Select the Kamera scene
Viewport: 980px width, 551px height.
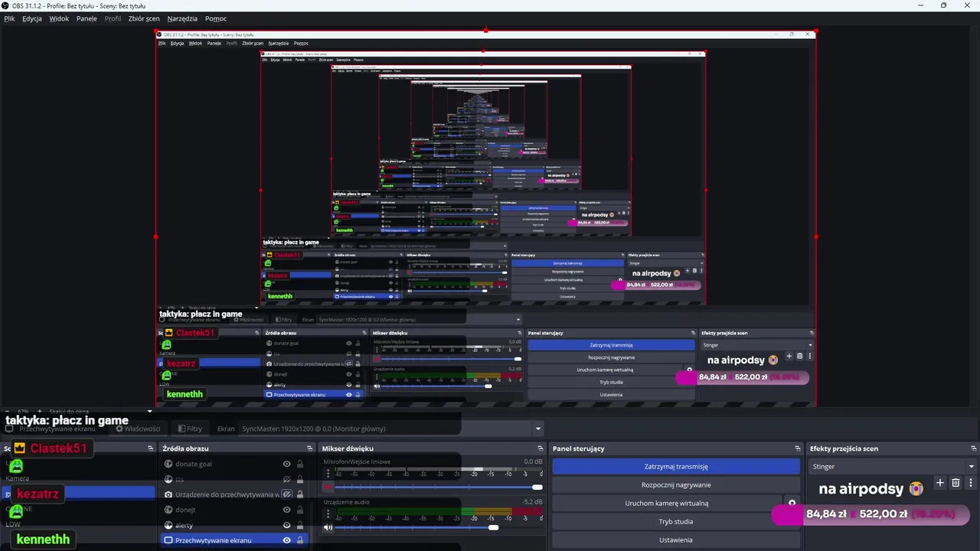point(18,478)
